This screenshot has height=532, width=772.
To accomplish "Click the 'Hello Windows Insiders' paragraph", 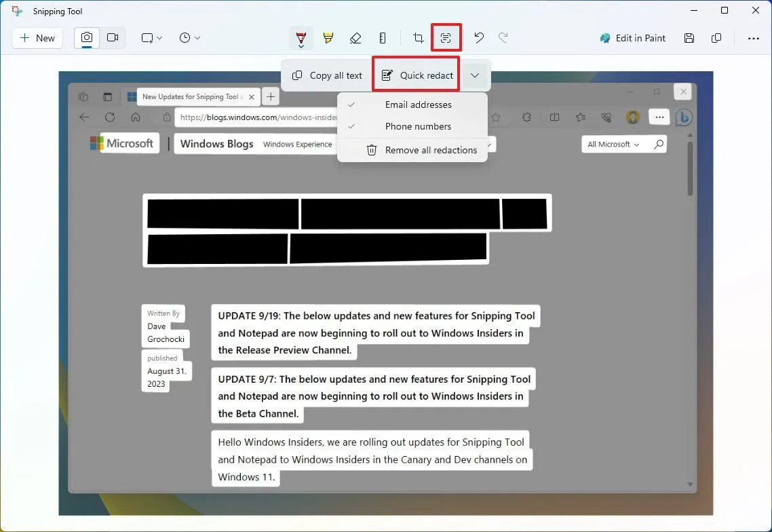I will coord(372,459).
